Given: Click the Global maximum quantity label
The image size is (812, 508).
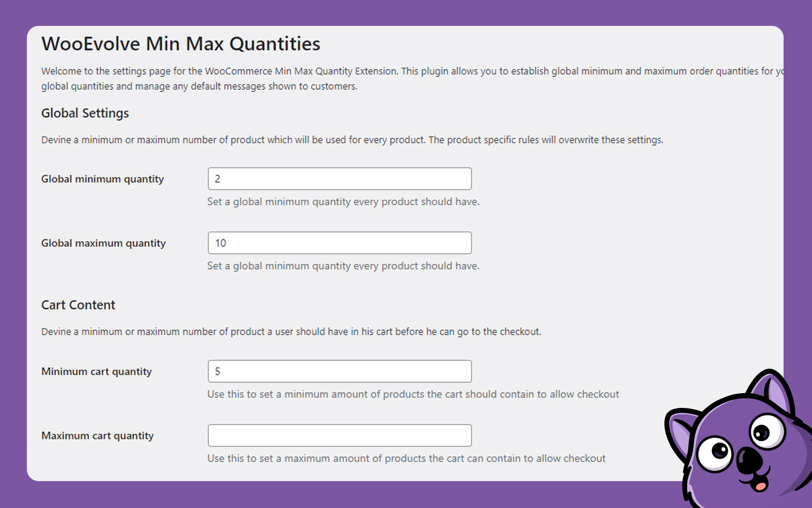Looking at the screenshot, I should (104, 243).
